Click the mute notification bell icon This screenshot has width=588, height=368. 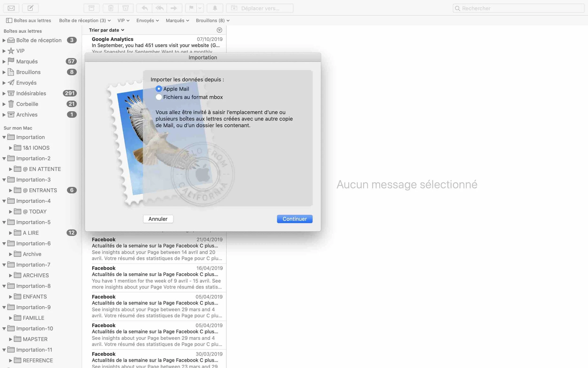[x=215, y=8]
